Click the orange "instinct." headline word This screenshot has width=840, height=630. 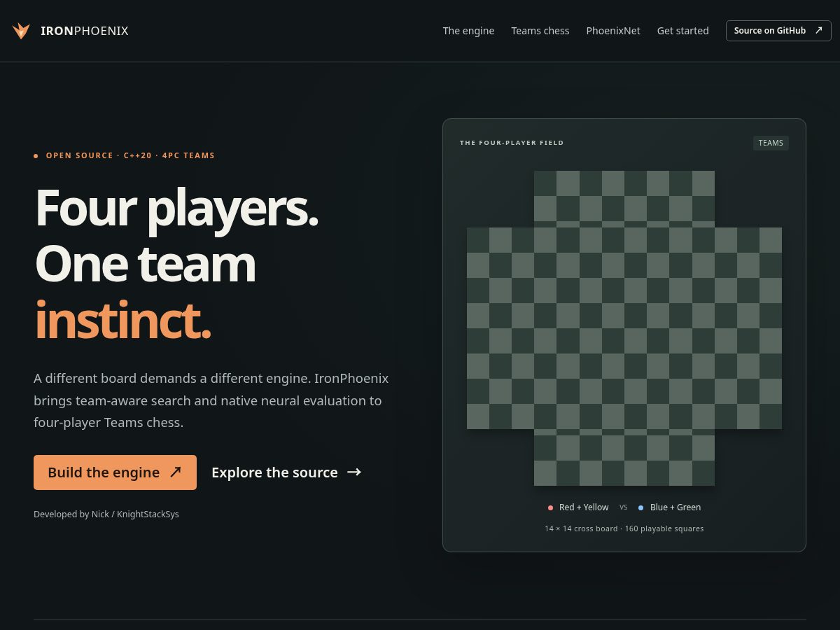point(122,321)
